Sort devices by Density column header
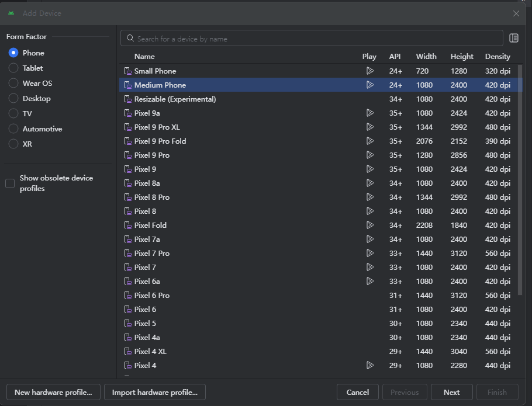Screen dimensions: 532x406 point(498,57)
